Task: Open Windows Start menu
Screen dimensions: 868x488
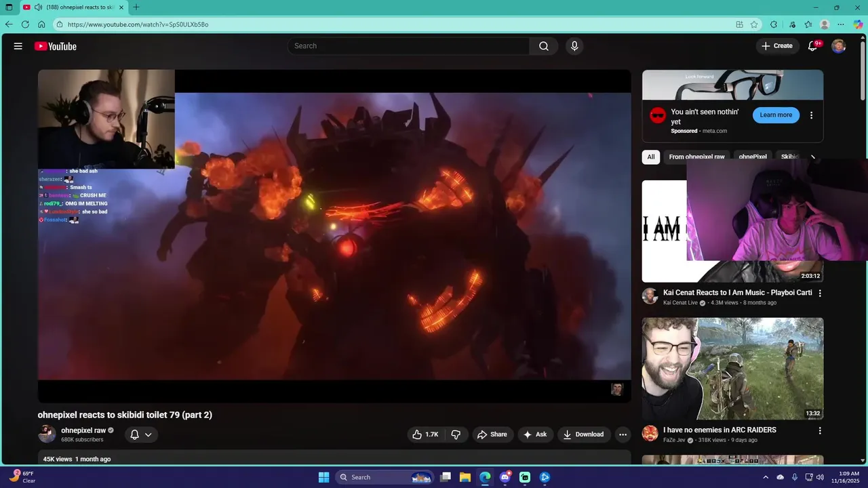Action: [x=323, y=477]
